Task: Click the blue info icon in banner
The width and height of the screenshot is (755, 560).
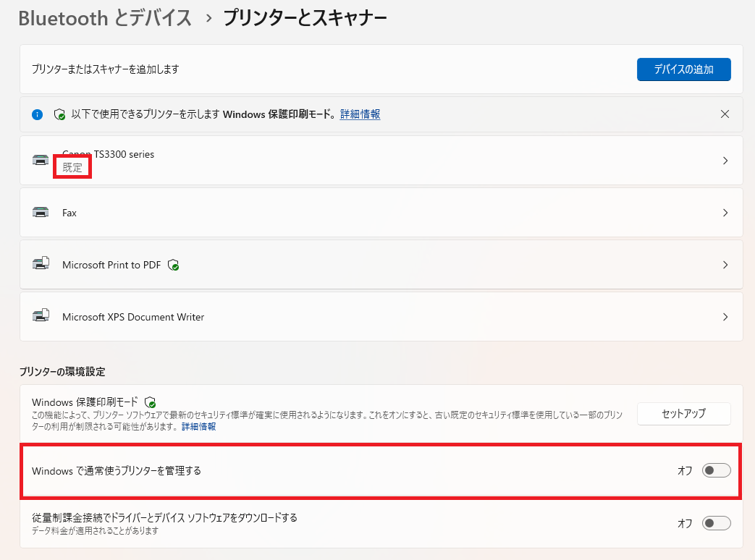Action: [x=37, y=114]
